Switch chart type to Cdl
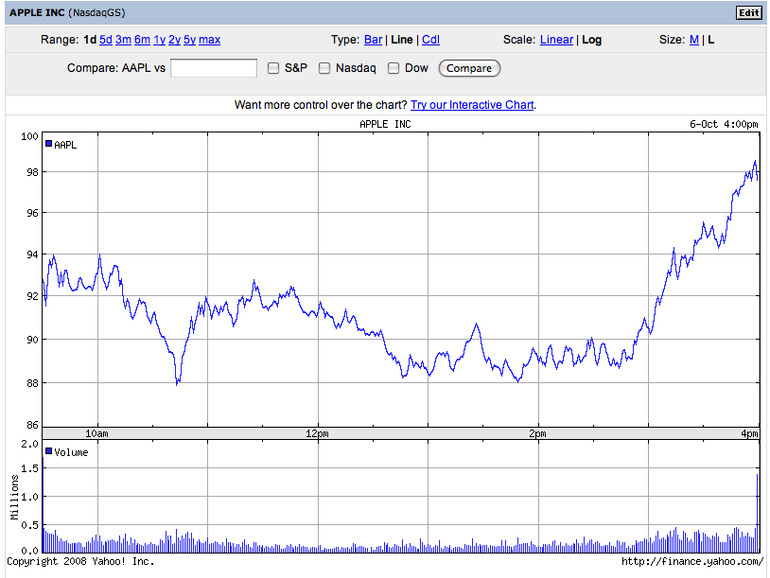This screenshot has width=770, height=578. click(x=431, y=40)
